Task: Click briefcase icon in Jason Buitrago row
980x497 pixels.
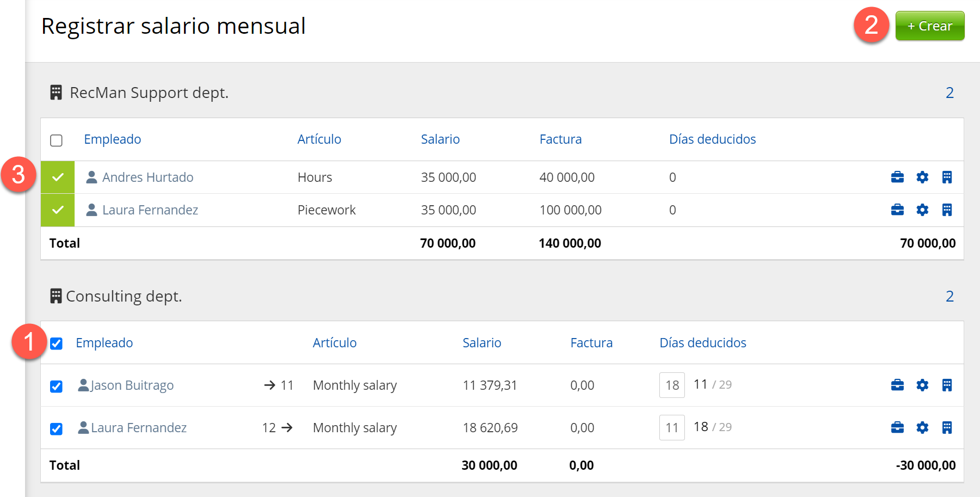Action: 897,385
